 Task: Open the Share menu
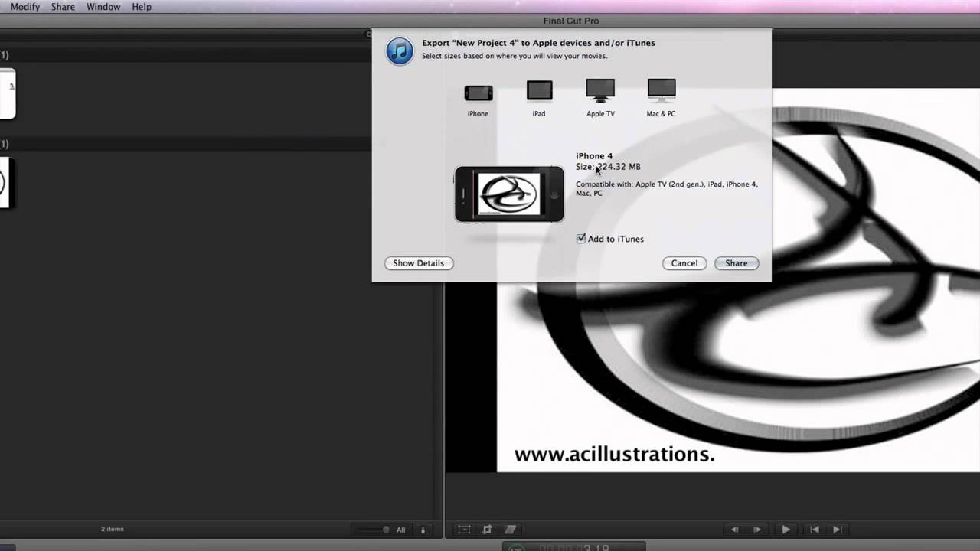(x=63, y=7)
